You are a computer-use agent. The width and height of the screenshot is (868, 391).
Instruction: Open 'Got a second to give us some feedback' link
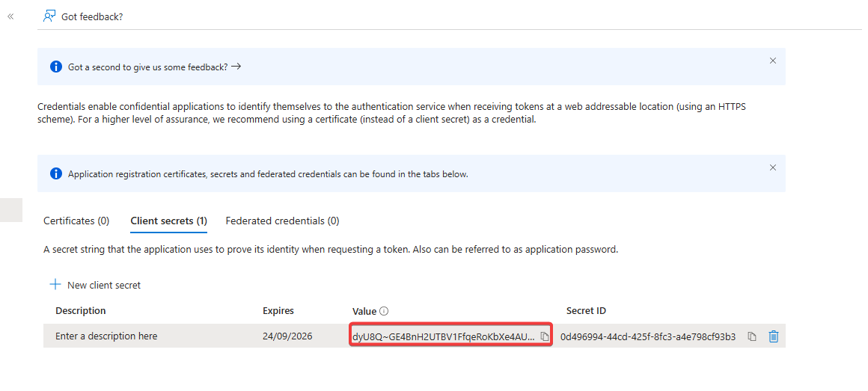point(154,67)
